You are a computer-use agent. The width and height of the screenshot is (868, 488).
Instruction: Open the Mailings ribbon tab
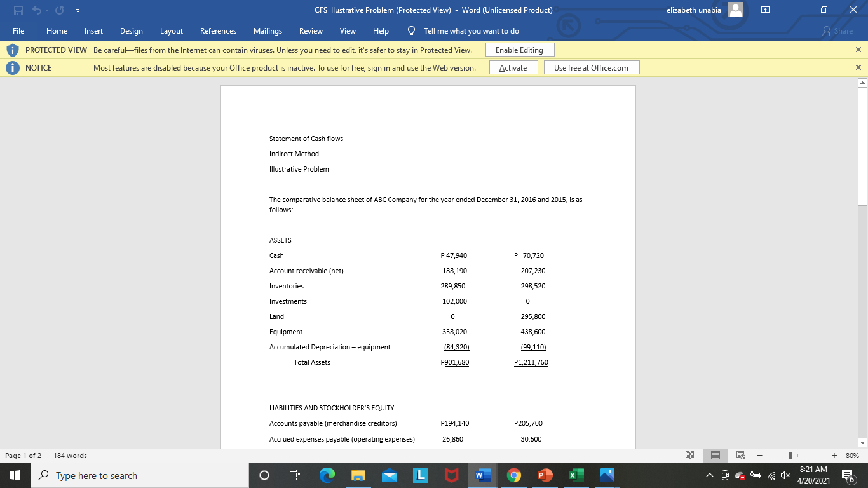pos(268,30)
